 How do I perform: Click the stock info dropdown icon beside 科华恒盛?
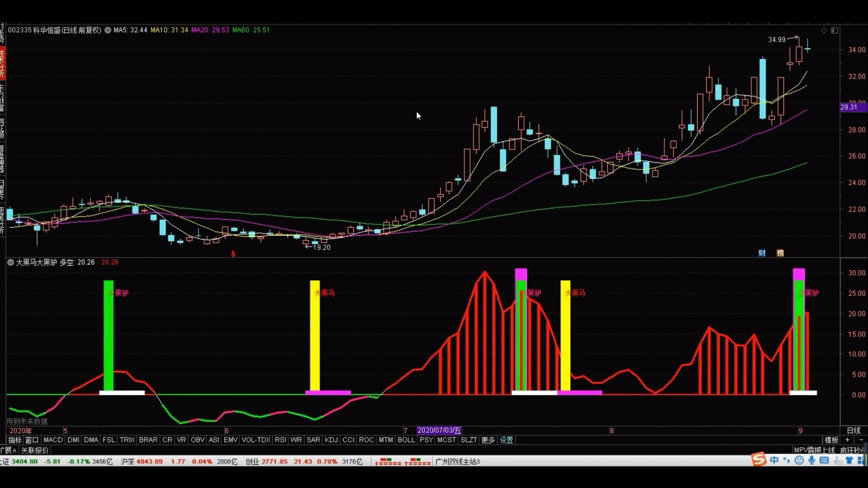(x=108, y=30)
